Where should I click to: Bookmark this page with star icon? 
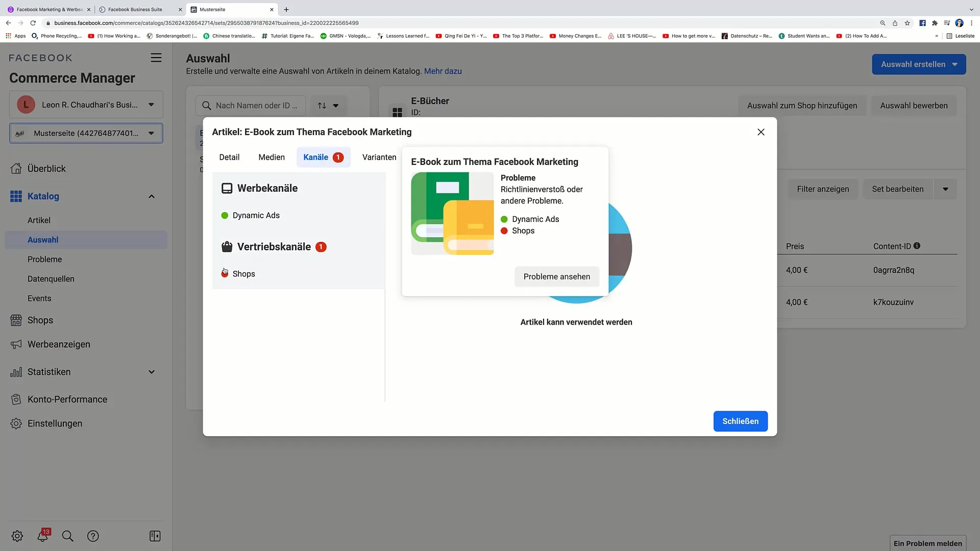(x=907, y=23)
